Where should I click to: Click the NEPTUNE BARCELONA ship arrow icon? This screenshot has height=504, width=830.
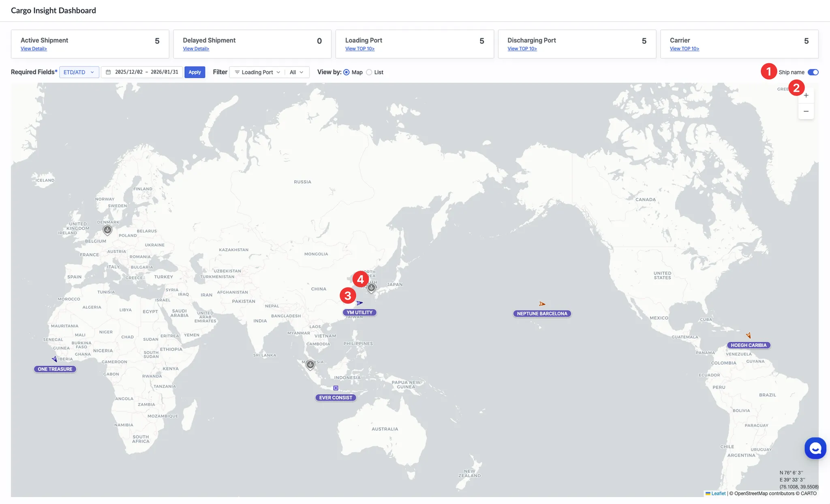pyautogui.click(x=542, y=304)
